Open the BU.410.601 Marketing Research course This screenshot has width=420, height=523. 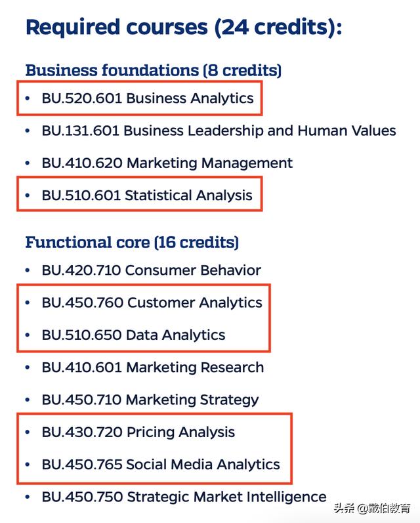(x=153, y=367)
